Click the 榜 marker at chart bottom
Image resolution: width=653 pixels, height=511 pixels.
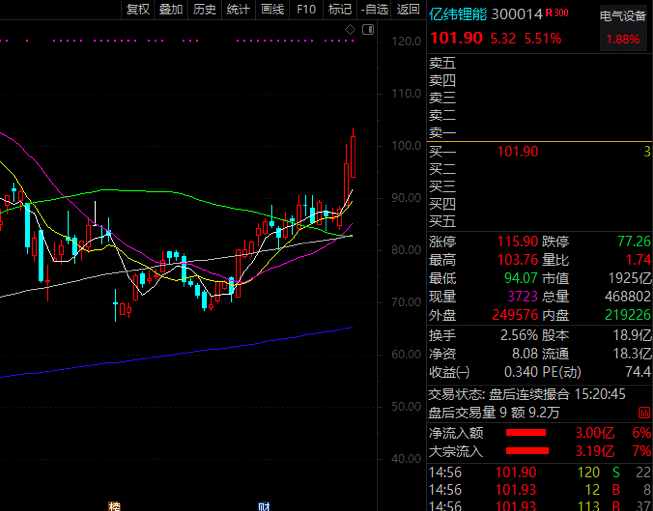pyautogui.click(x=114, y=506)
